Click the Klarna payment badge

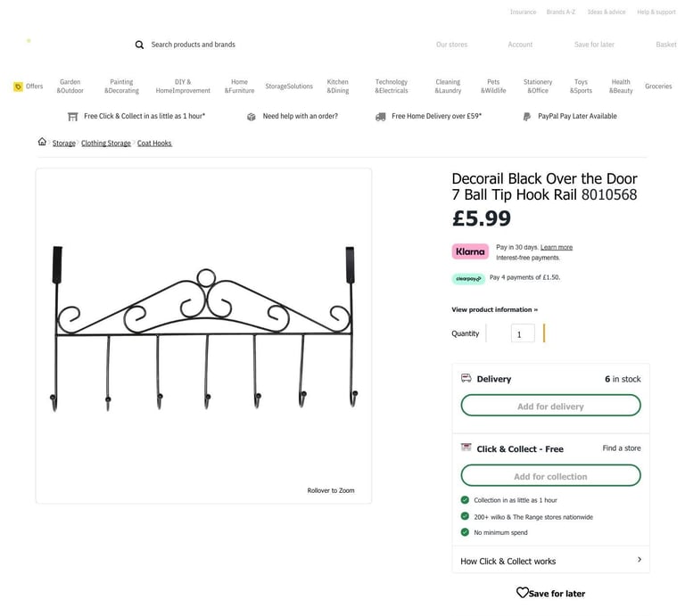[x=470, y=251]
